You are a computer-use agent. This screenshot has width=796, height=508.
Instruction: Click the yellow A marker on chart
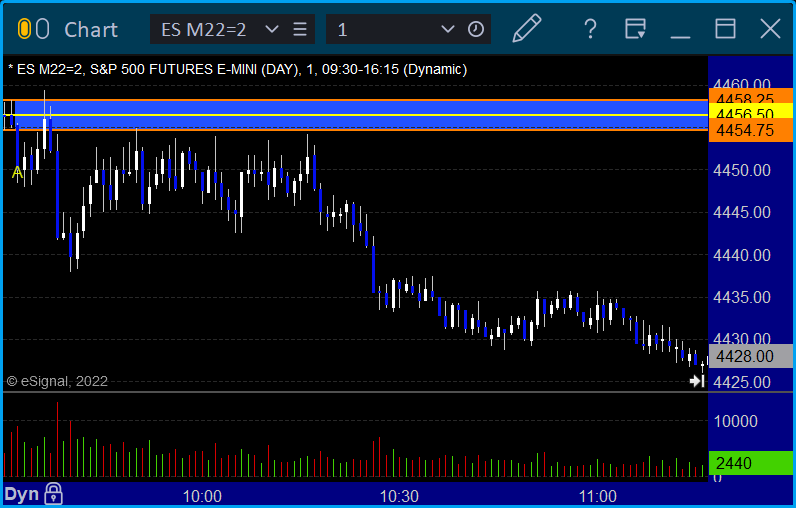coord(17,173)
